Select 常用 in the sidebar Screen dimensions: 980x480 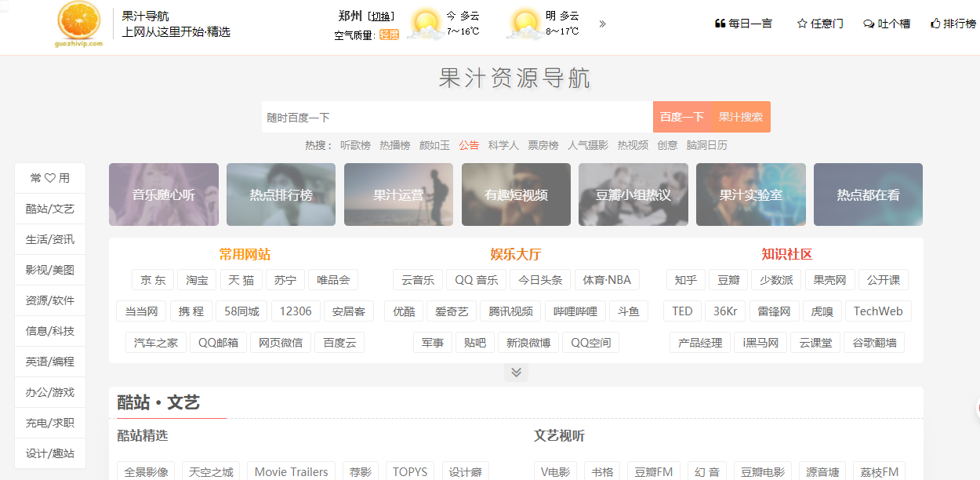point(50,178)
